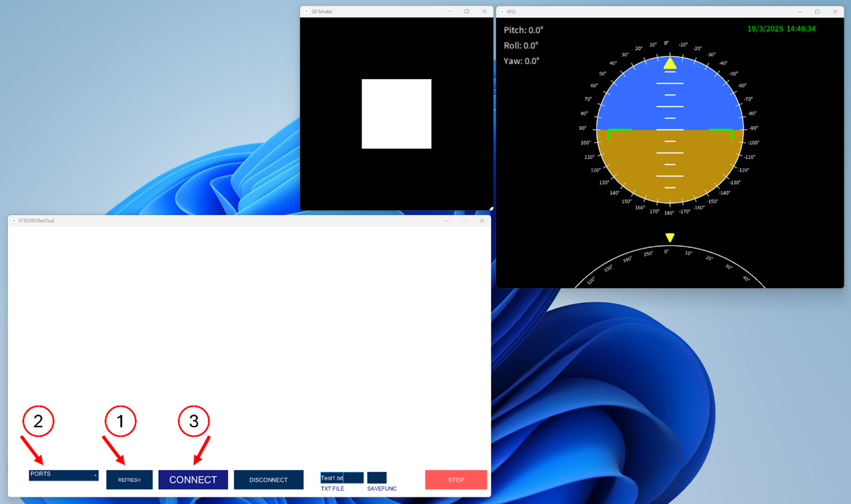Click the small arrow on PORTS combo box
The height and width of the screenshot is (504, 851).
[95, 475]
